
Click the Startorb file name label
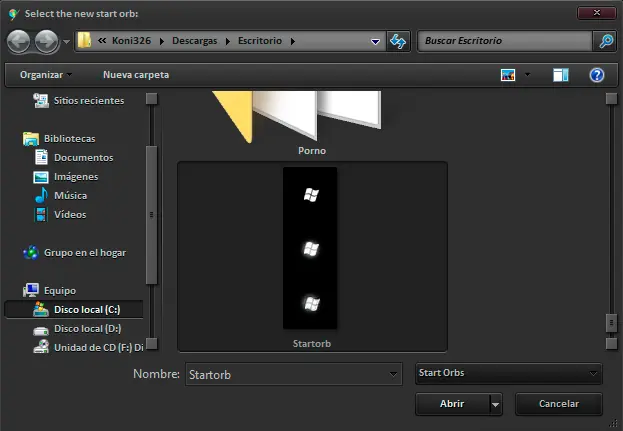coord(312,344)
